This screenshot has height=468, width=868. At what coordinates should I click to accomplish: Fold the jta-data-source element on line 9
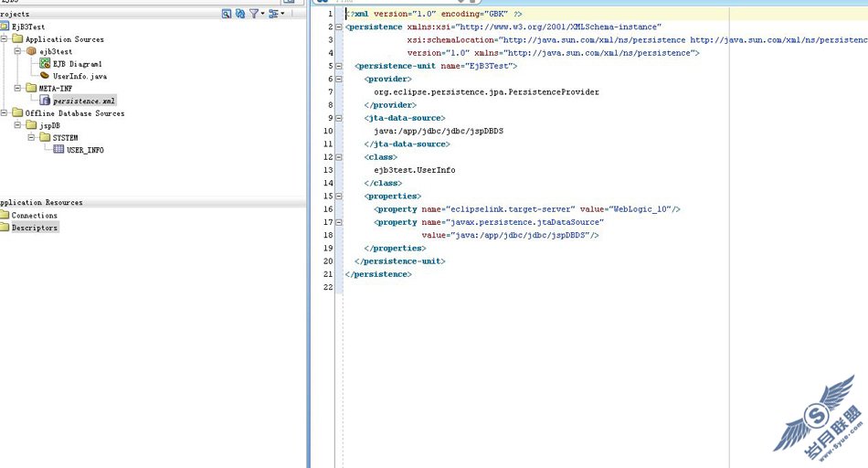click(339, 118)
